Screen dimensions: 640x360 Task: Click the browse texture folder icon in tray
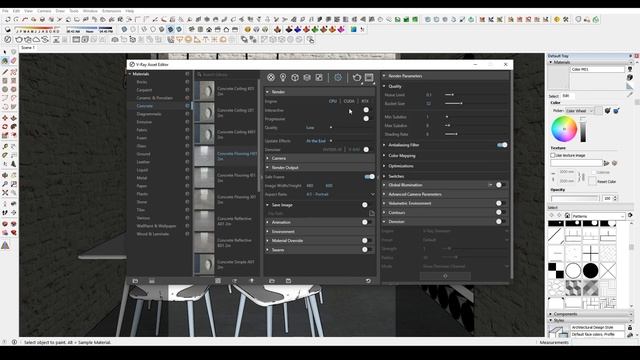607,163
